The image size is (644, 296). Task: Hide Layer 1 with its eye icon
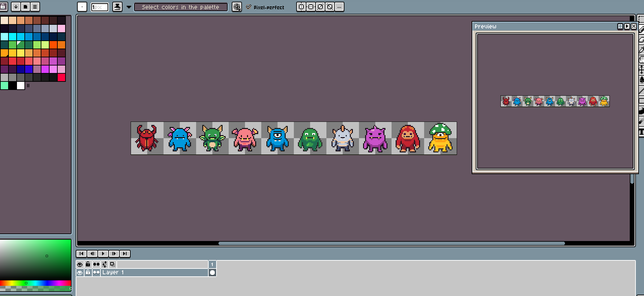click(x=80, y=273)
